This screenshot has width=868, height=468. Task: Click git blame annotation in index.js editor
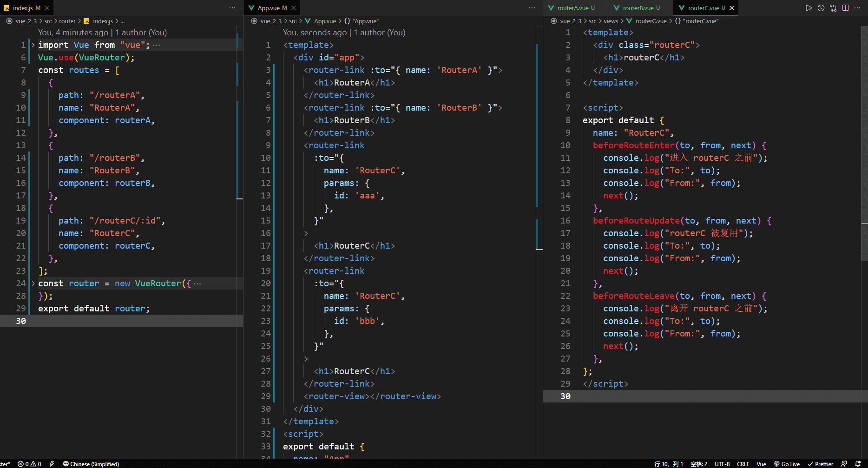pyautogui.click(x=102, y=33)
